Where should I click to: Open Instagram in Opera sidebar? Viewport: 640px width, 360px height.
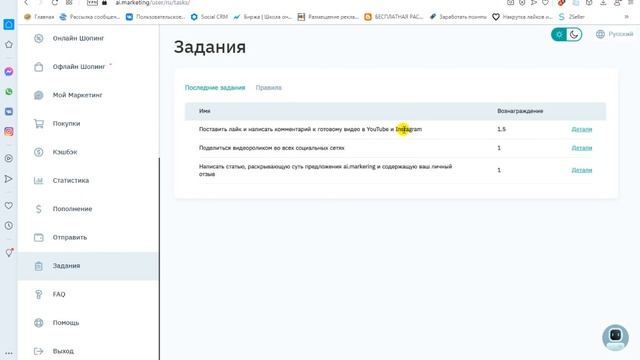(x=9, y=131)
